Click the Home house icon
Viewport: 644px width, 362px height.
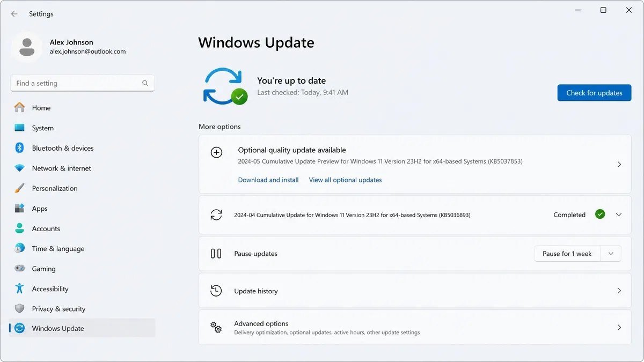click(20, 107)
